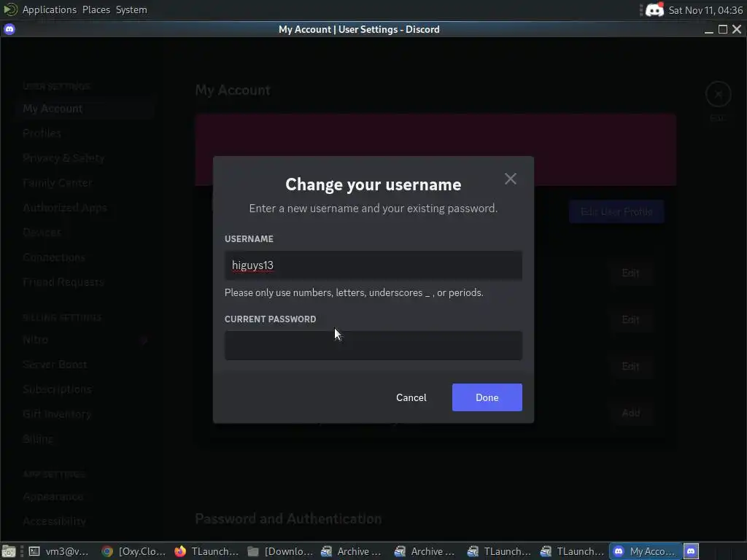Viewport: 747px width, 560px height.
Task: Switch to the second Archive ... taskbar item
Action: pos(425,551)
